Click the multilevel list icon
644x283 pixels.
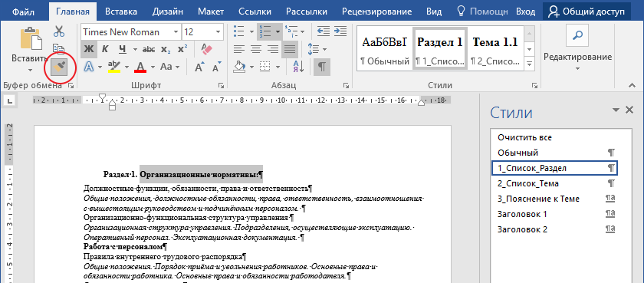(x=291, y=31)
